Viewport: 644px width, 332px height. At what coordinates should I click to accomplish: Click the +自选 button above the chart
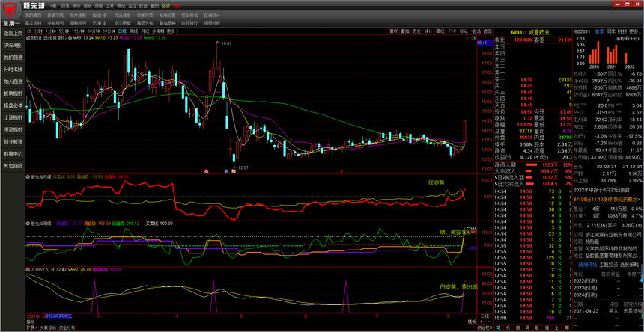[x=476, y=31]
